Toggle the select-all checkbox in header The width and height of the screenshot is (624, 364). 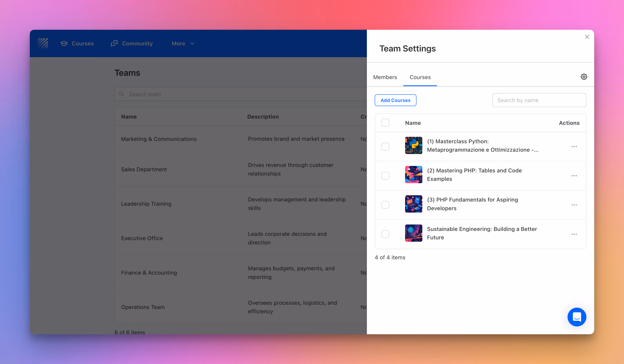[385, 123]
